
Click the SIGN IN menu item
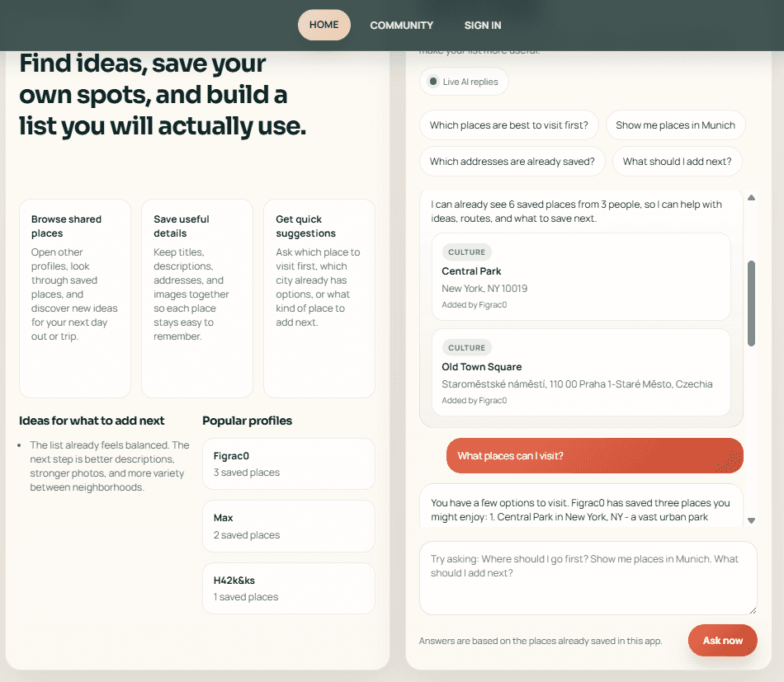tap(482, 25)
